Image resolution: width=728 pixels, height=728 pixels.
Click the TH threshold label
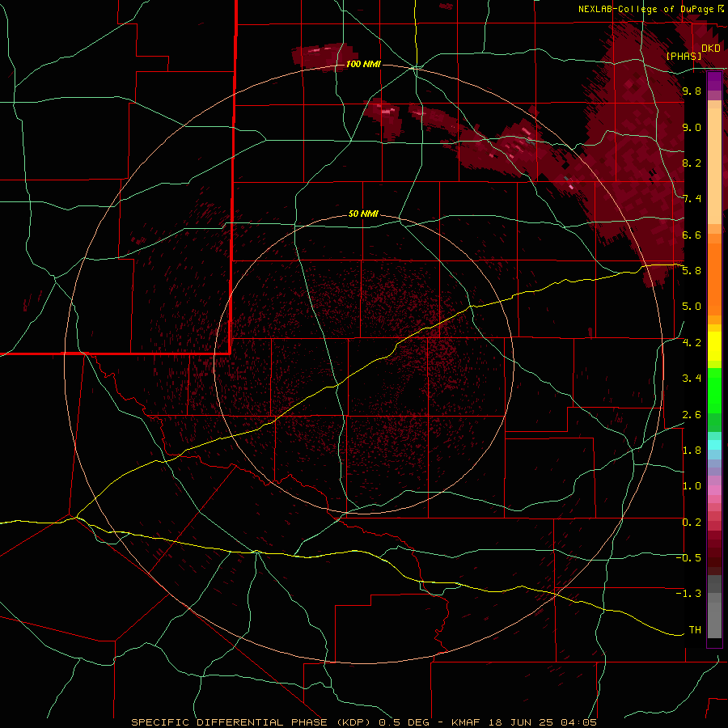click(x=695, y=630)
